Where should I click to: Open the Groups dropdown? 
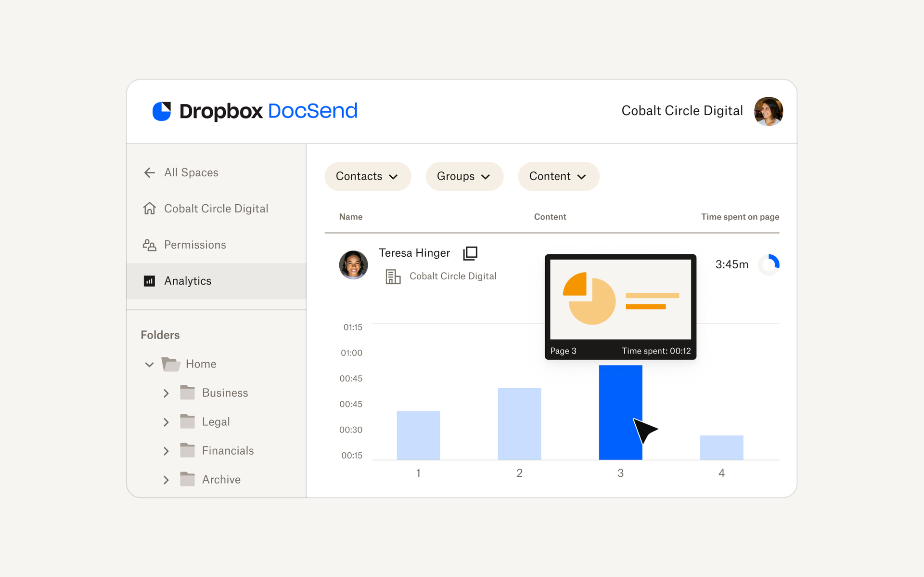pos(464,176)
